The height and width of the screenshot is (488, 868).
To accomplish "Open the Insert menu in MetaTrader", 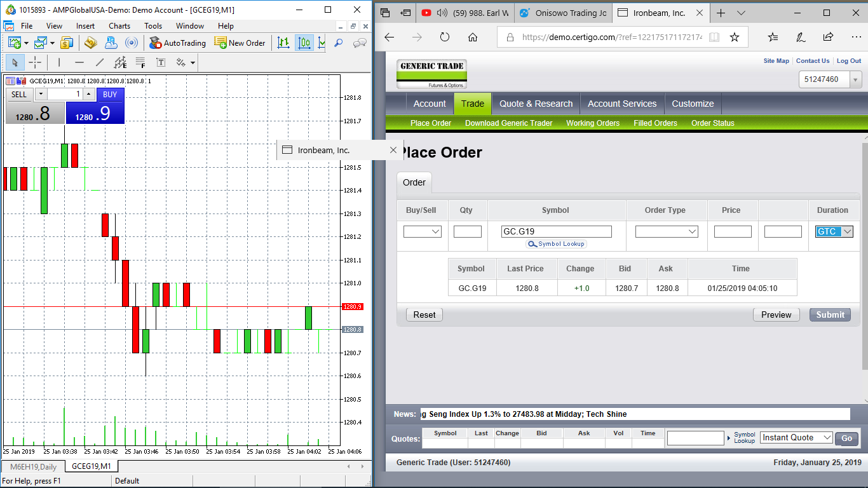I will [x=85, y=26].
